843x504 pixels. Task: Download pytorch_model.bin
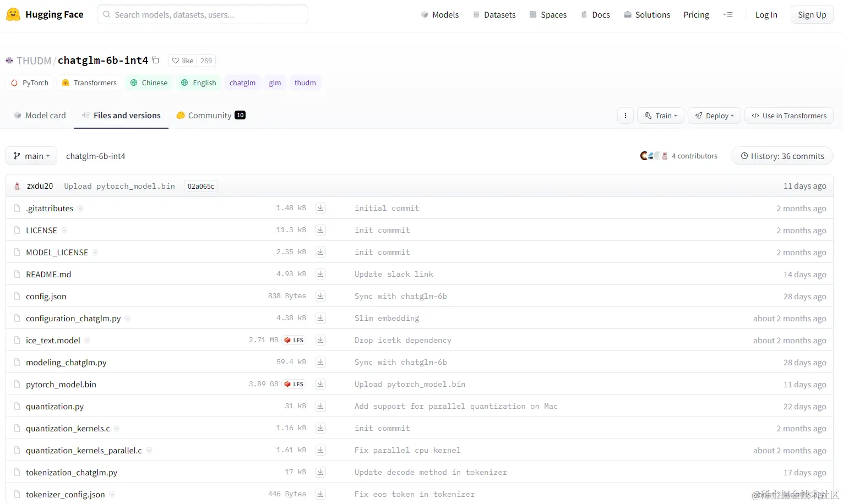point(320,384)
